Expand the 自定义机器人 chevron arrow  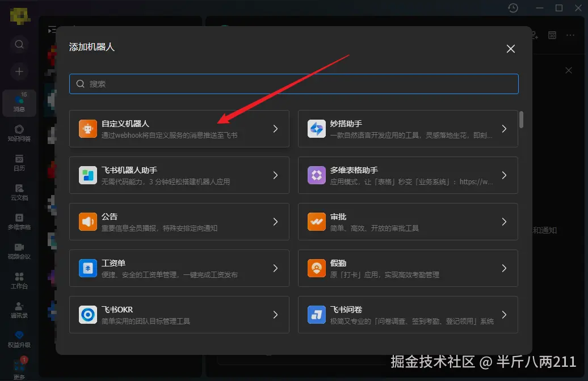coord(275,129)
